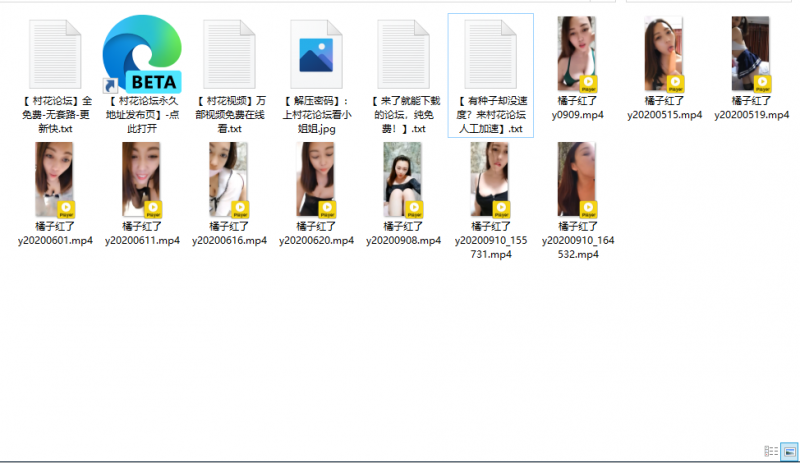Switch to details list view
800x463 pixels.
pos(771,451)
